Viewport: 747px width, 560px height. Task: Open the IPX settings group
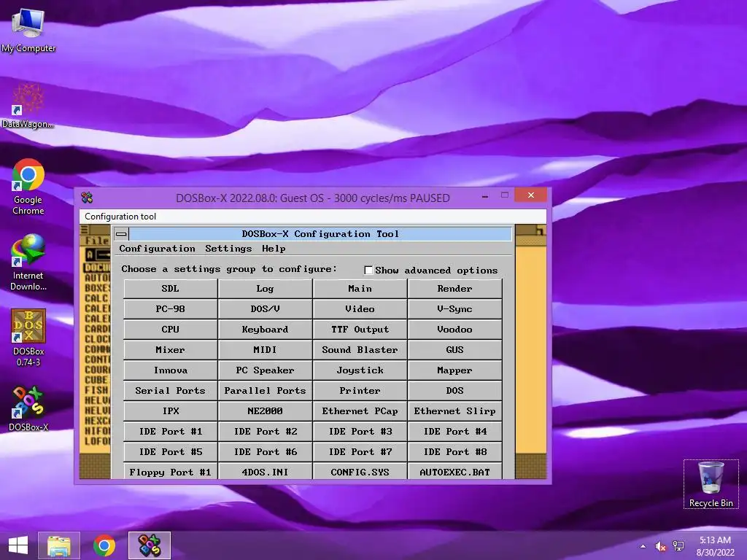170,411
